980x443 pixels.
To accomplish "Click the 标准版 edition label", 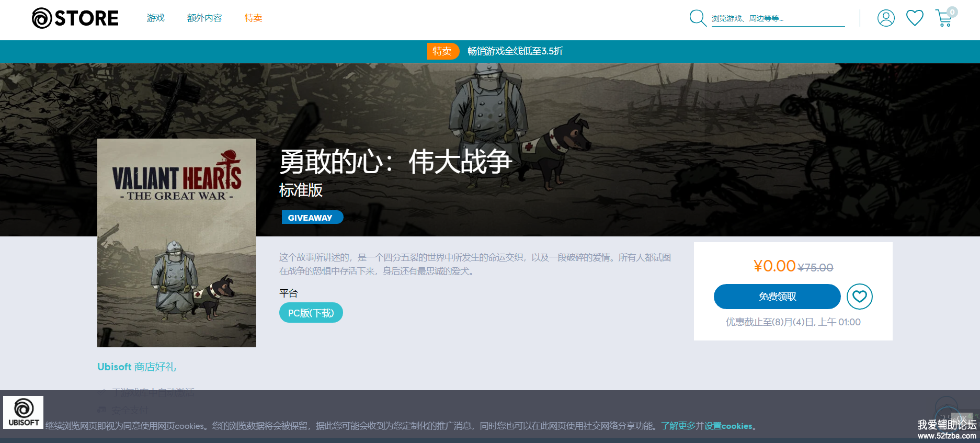I will pos(301,190).
